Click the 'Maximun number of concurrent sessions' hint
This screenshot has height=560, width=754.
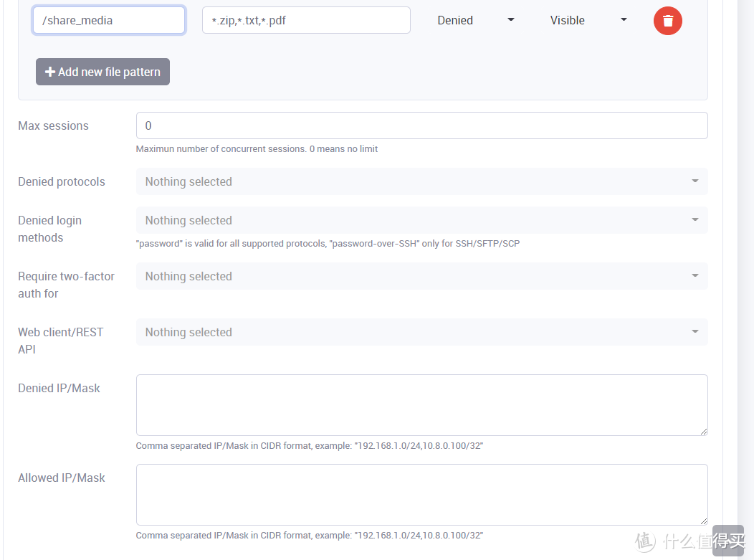[257, 148]
